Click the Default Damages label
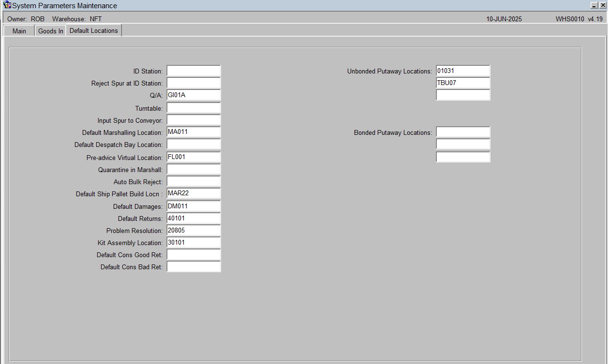 click(x=138, y=206)
